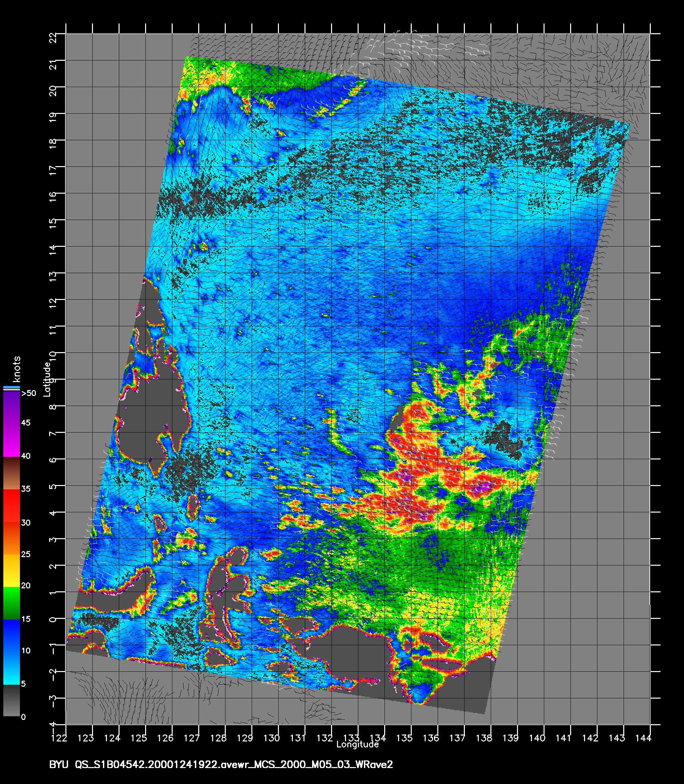Click the ">50" label on the colorbar
This screenshot has height=784, width=684.
pyautogui.click(x=29, y=393)
